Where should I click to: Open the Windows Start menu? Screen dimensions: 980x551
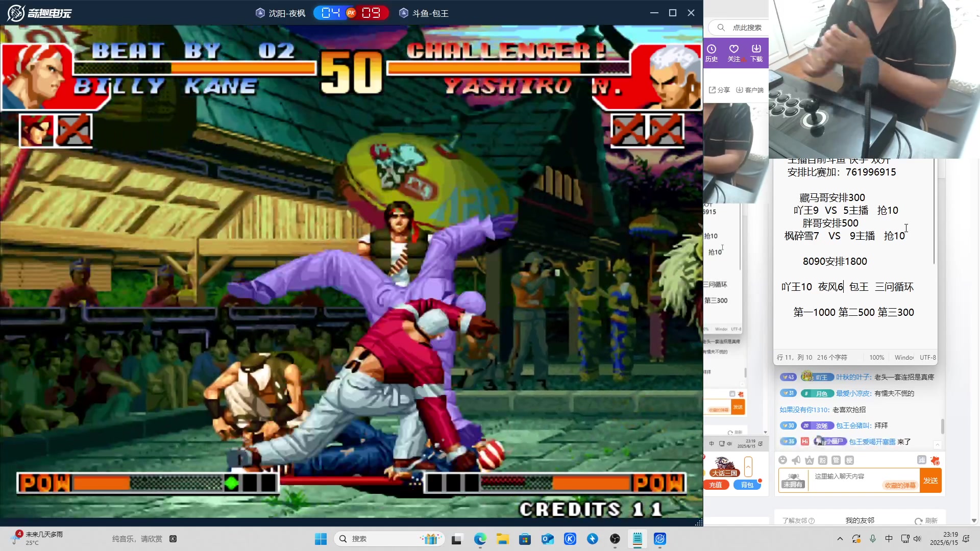click(x=321, y=539)
